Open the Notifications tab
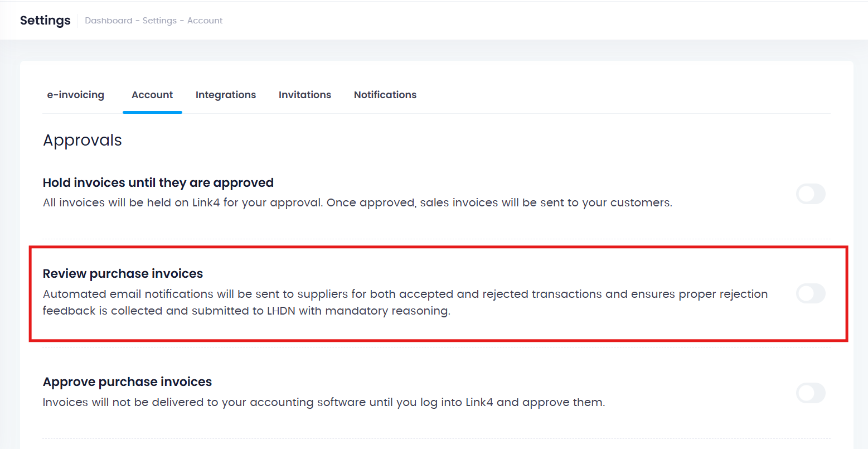The height and width of the screenshot is (449, 868). click(385, 95)
